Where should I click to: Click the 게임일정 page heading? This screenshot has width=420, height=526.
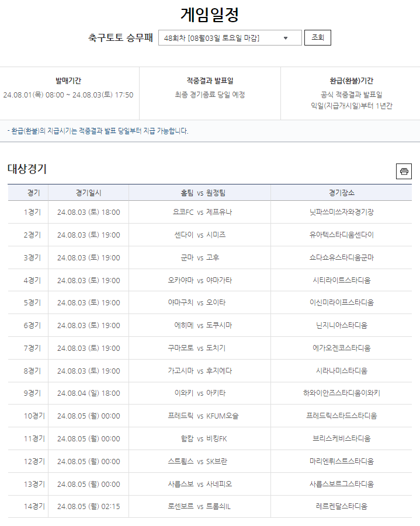[210, 15]
